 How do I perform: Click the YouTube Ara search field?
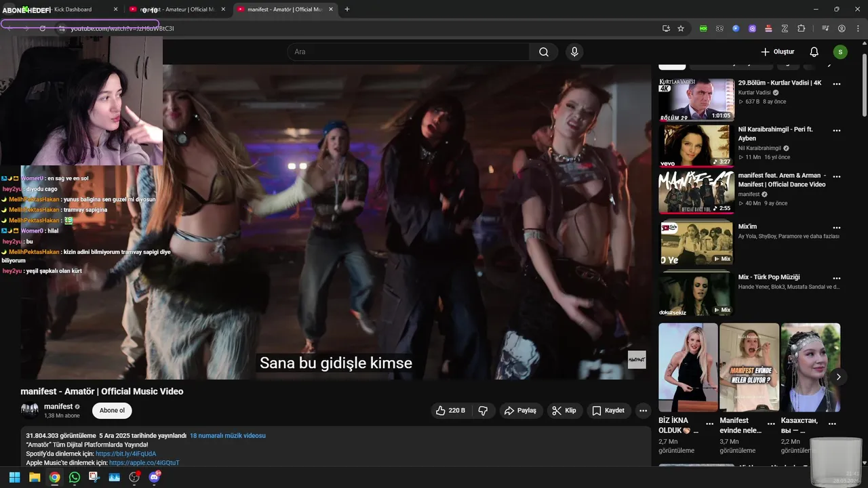(x=408, y=52)
